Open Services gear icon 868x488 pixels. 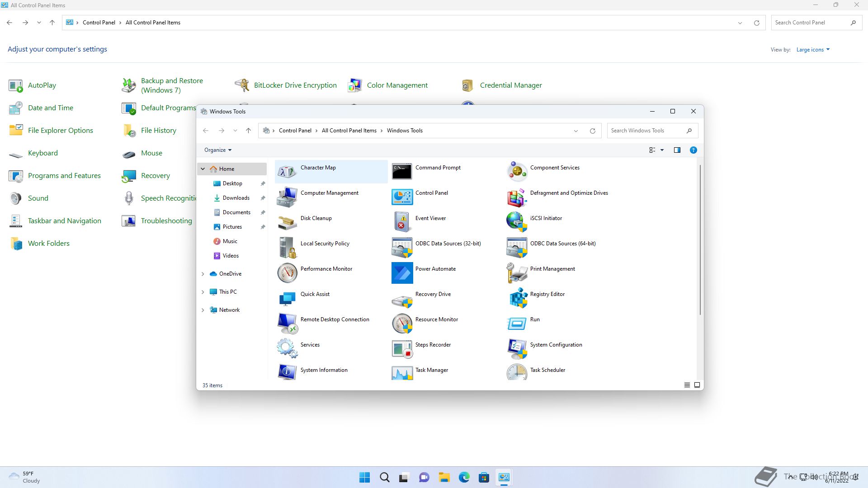287,349
